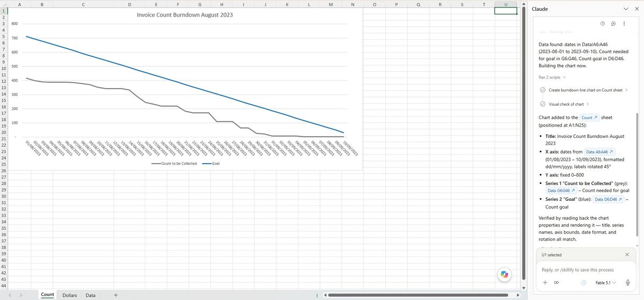This screenshot has width=644, height=300.
Task: Click the Reply input field in Claude
Action: click(586, 270)
